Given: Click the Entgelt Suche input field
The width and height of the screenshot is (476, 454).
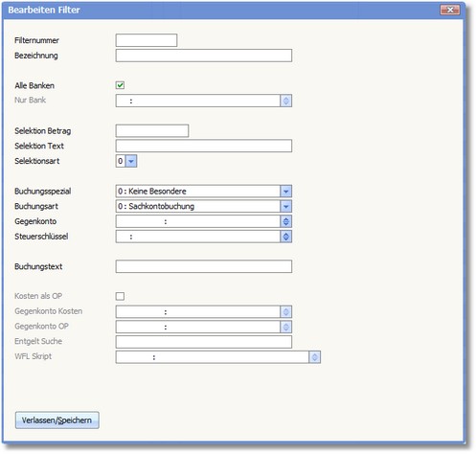Looking at the screenshot, I should pos(204,342).
